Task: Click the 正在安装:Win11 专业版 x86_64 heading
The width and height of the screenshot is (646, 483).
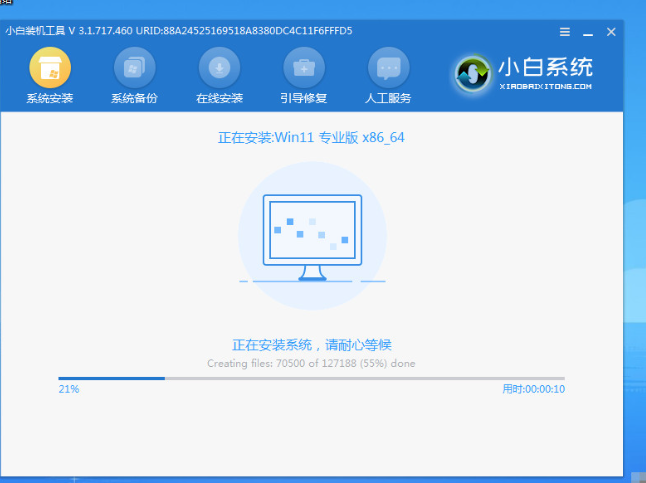Action: click(311, 137)
